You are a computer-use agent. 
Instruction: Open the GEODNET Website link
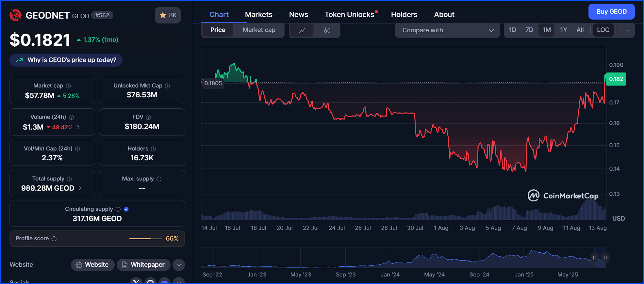pyautogui.click(x=92, y=265)
